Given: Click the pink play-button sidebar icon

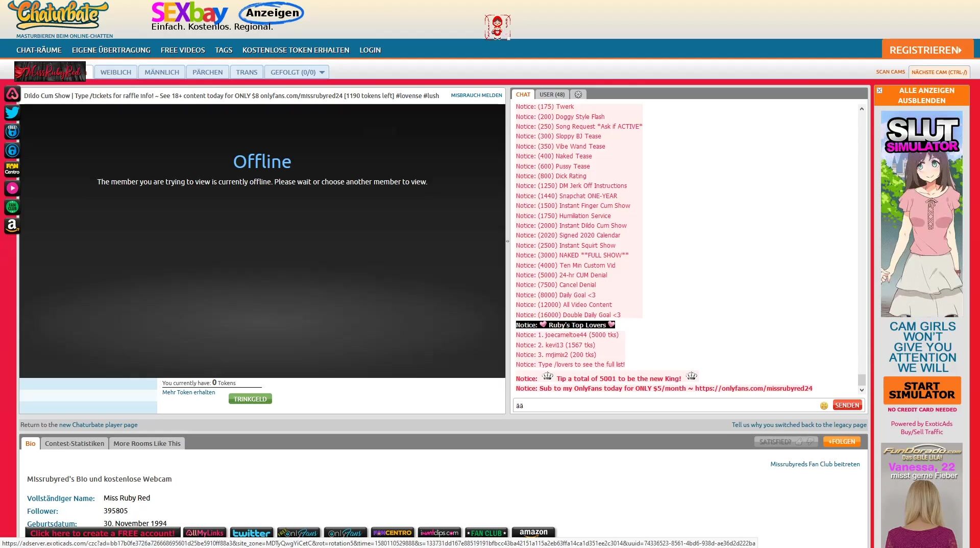Looking at the screenshot, I should click(12, 188).
